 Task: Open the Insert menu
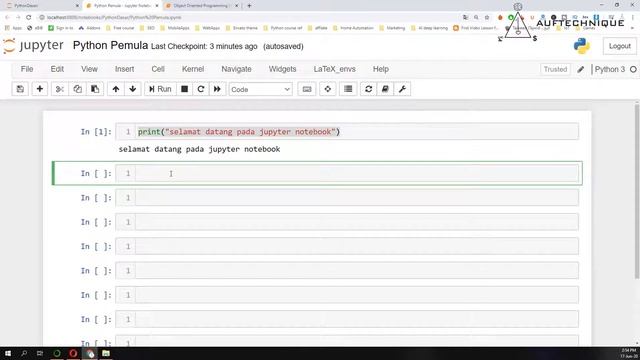(124, 69)
